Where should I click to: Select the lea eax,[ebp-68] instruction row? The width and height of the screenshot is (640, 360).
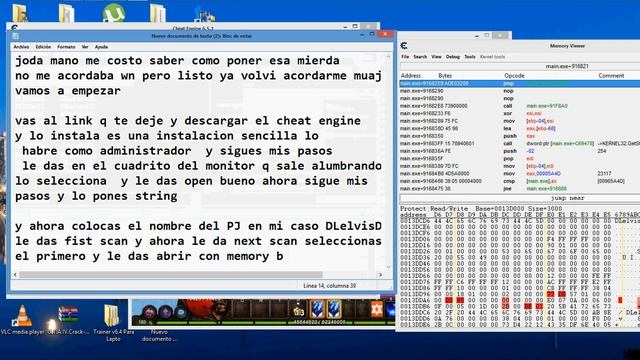coord(520,129)
